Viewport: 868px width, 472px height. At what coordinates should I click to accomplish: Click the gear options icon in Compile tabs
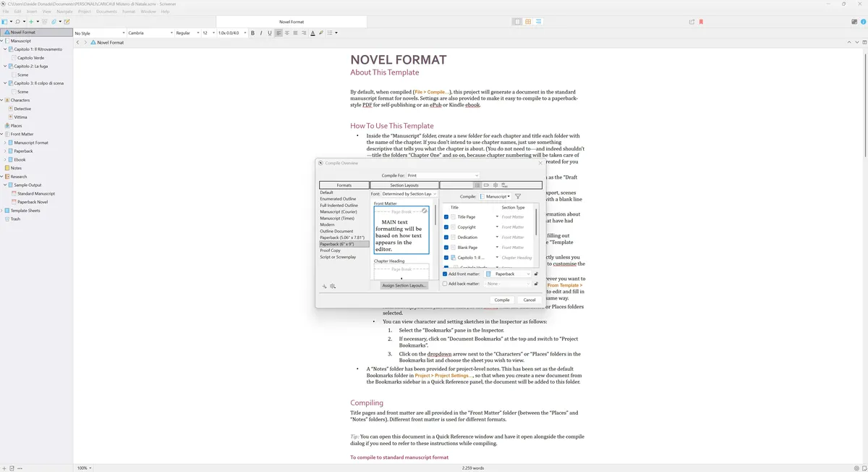(x=495, y=185)
